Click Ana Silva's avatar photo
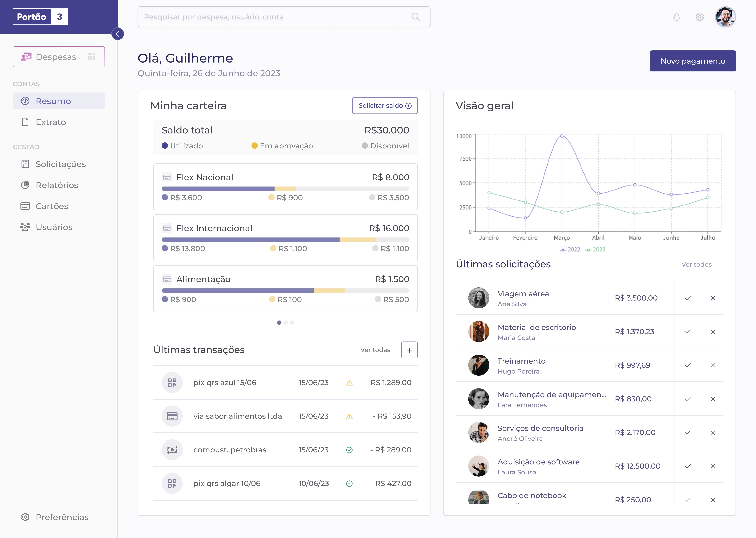 tap(479, 298)
